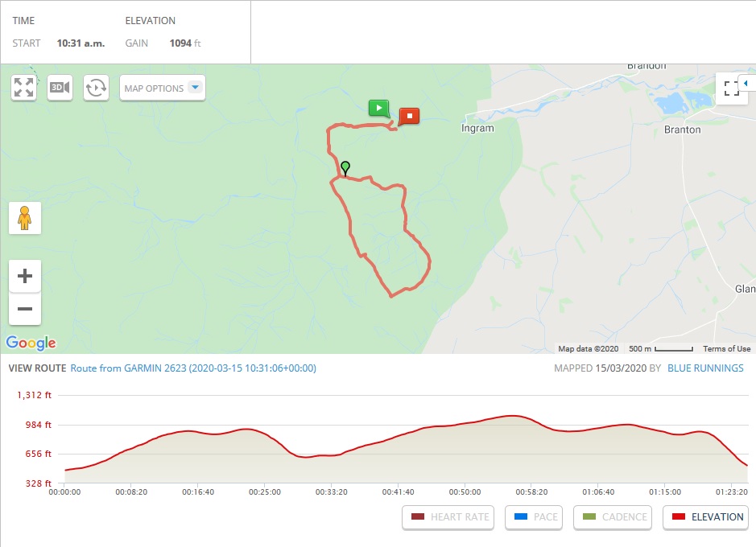756x547 pixels.
Task: Open the BLUE RUNNINGS user link
Action: pyautogui.click(x=705, y=368)
